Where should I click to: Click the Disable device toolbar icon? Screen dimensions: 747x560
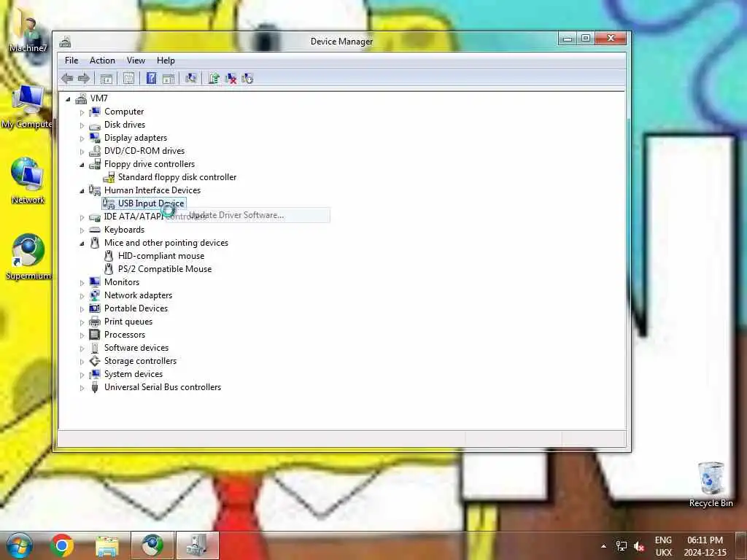tap(247, 79)
